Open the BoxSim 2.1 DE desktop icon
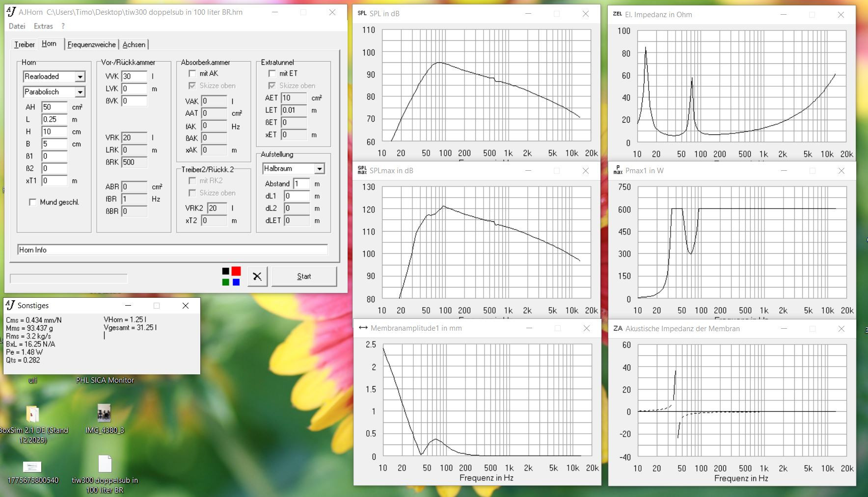 tap(32, 414)
